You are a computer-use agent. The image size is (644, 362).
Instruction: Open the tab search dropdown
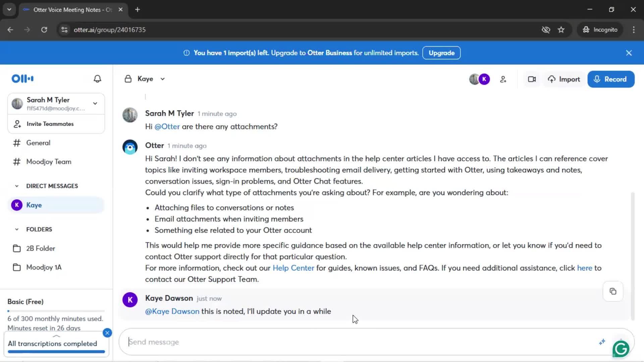(9, 10)
